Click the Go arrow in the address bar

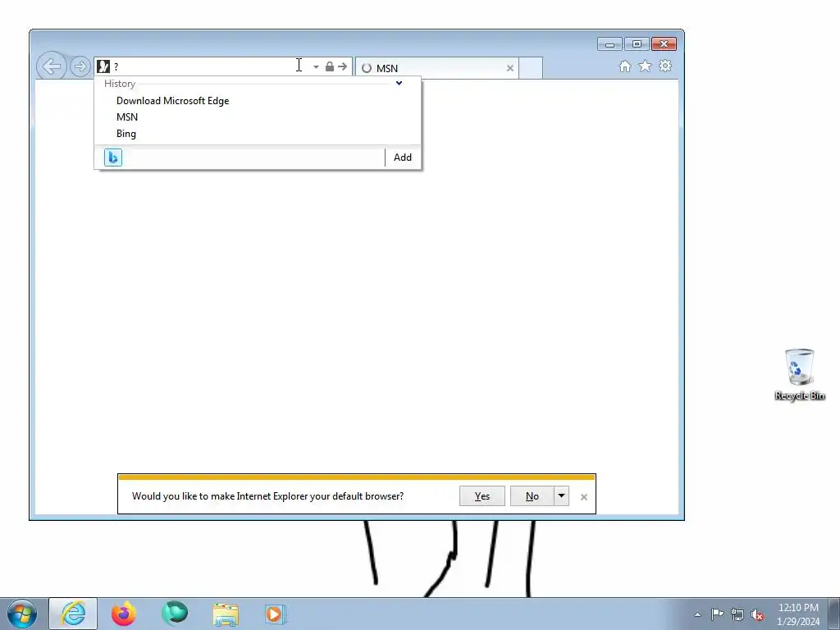(x=342, y=66)
